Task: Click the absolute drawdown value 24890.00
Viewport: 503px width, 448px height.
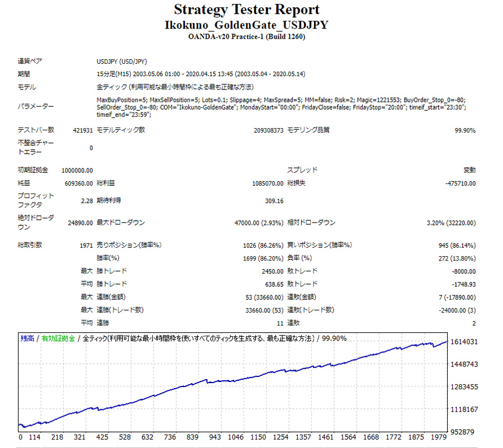Action: 80,223
